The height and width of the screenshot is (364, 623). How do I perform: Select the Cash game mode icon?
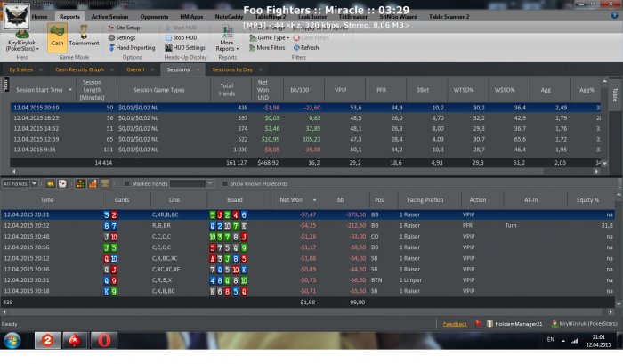pos(57,37)
